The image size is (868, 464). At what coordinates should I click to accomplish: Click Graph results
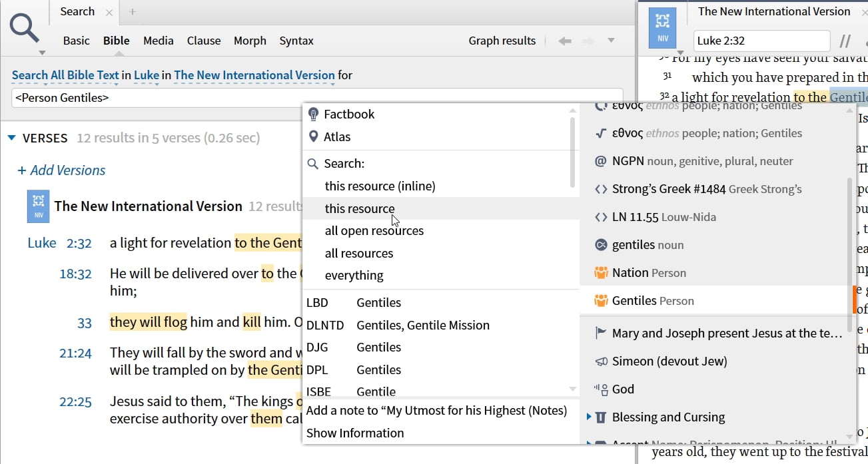click(x=502, y=41)
